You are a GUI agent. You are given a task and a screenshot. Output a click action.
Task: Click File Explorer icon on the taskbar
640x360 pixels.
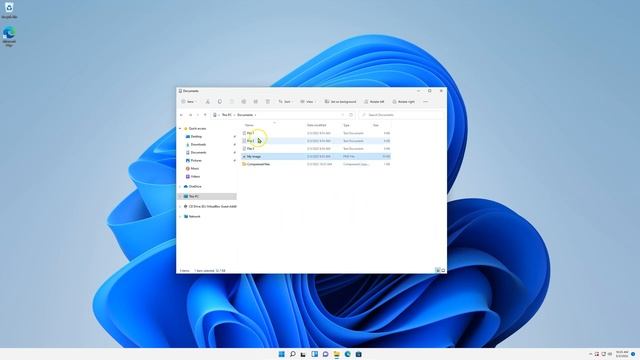pos(336,354)
